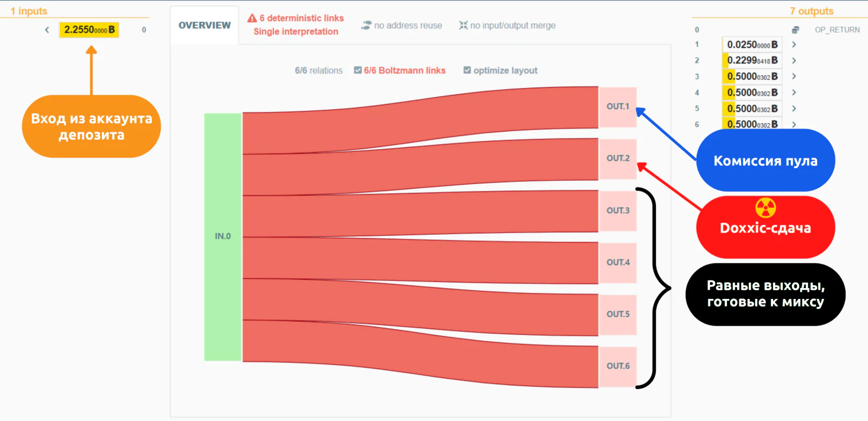Toggle the 6/6 Boltzmann links checkbox
The height and width of the screenshot is (421, 868).
358,70
